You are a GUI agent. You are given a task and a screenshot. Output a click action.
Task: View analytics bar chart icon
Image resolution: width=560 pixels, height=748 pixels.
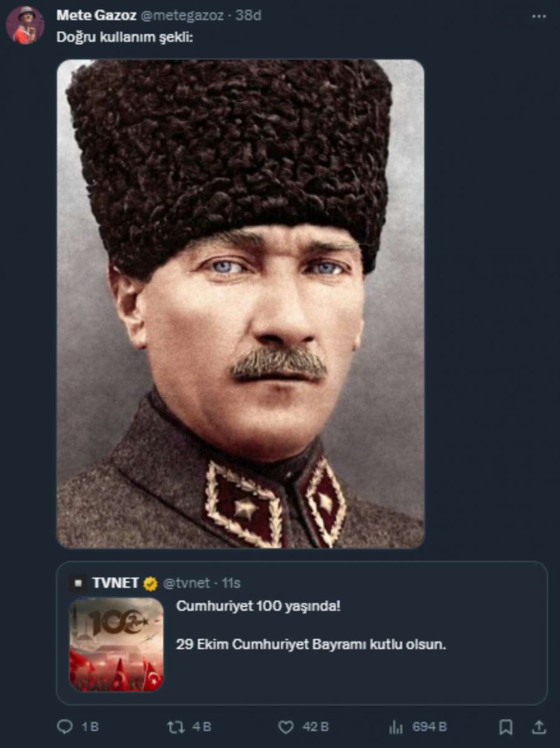click(396, 727)
